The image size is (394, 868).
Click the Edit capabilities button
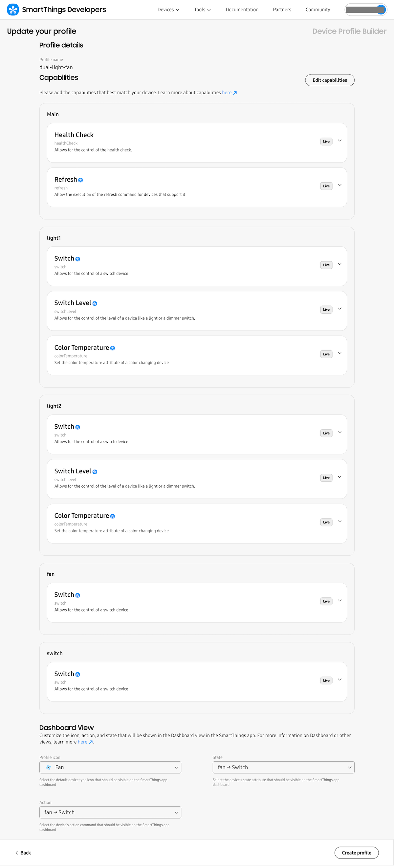click(x=330, y=80)
